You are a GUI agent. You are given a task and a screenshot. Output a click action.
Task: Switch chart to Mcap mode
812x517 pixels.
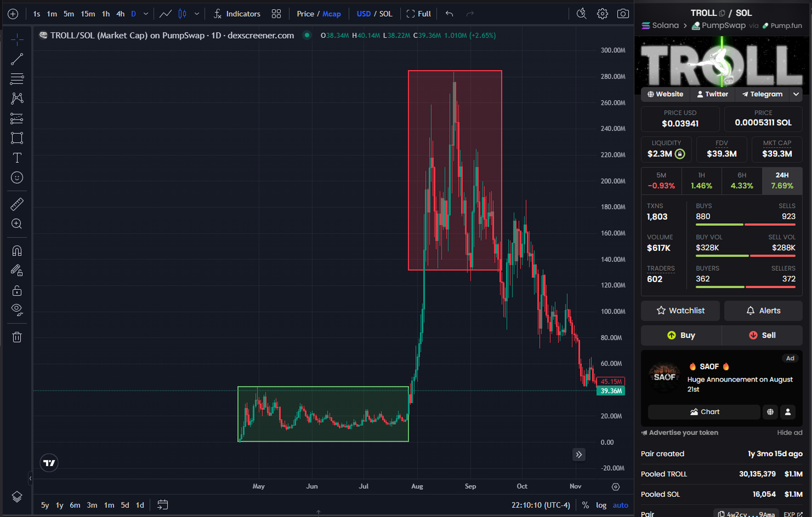(332, 13)
